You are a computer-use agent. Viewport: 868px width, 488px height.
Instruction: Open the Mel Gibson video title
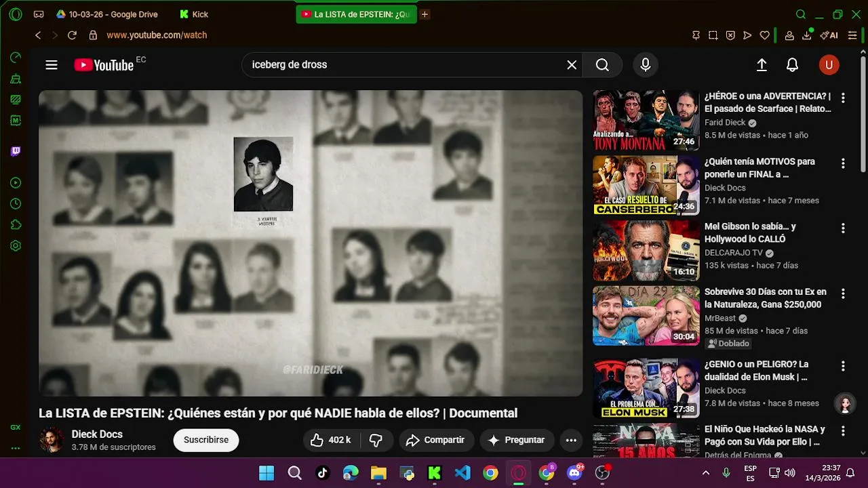[x=750, y=232]
